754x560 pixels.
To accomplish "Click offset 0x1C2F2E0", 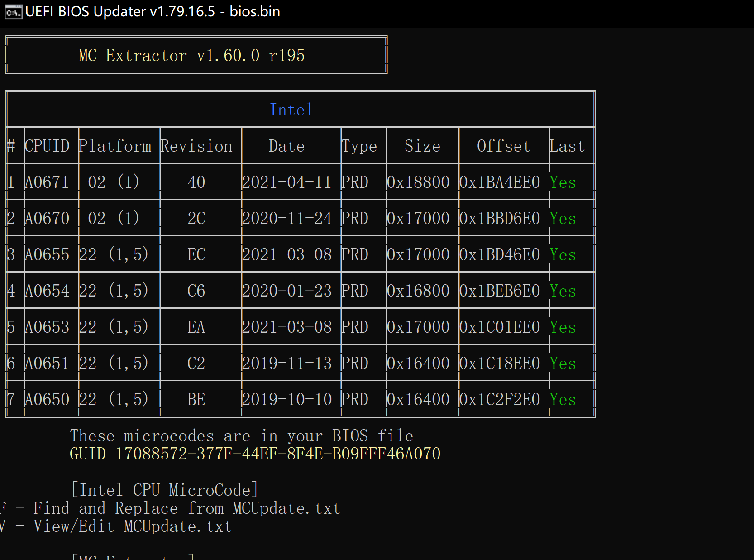I will coord(500,399).
